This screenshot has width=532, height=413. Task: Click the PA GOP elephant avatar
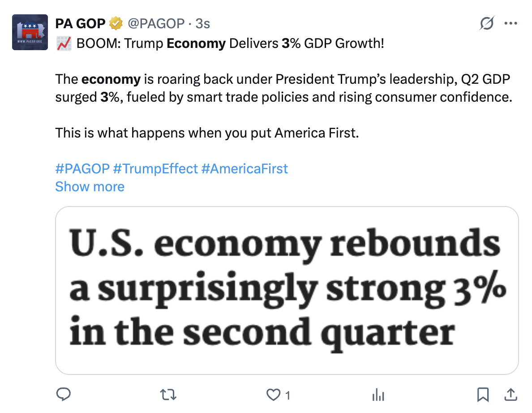coord(30,32)
